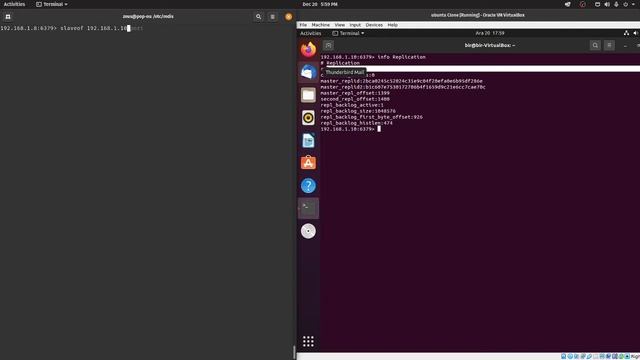This screenshot has height=360, width=640.
Task: Open VirtualBox Help menu
Action: tap(392, 25)
